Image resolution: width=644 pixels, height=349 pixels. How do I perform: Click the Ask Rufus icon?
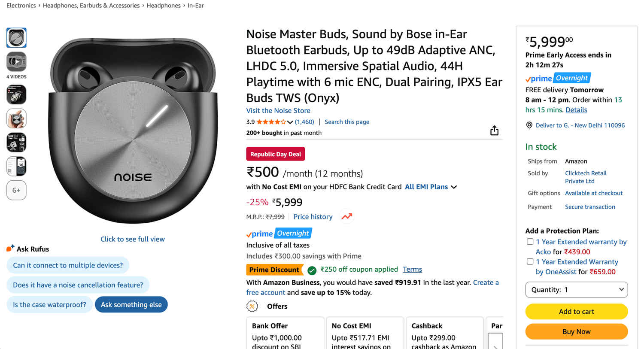(x=10, y=249)
